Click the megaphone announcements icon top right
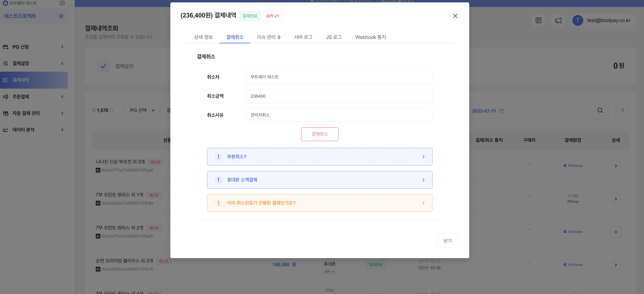644x294 pixels. (x=558, y=21)
